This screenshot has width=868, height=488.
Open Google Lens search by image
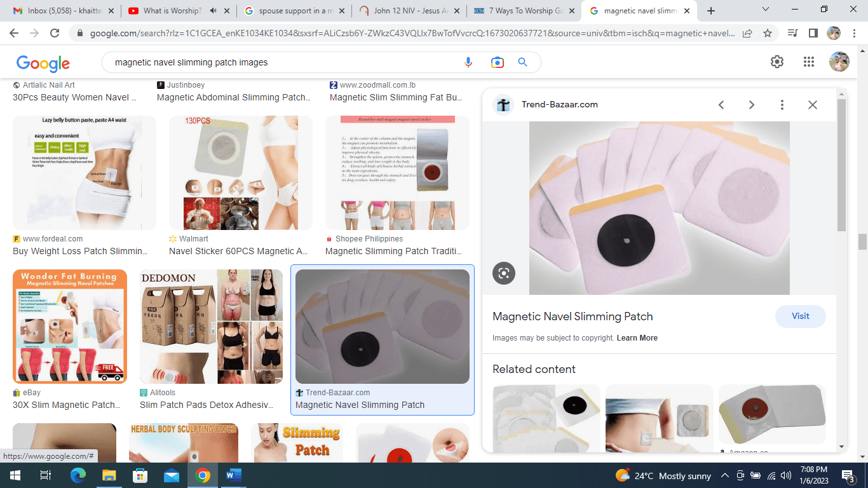pos(497,62)
